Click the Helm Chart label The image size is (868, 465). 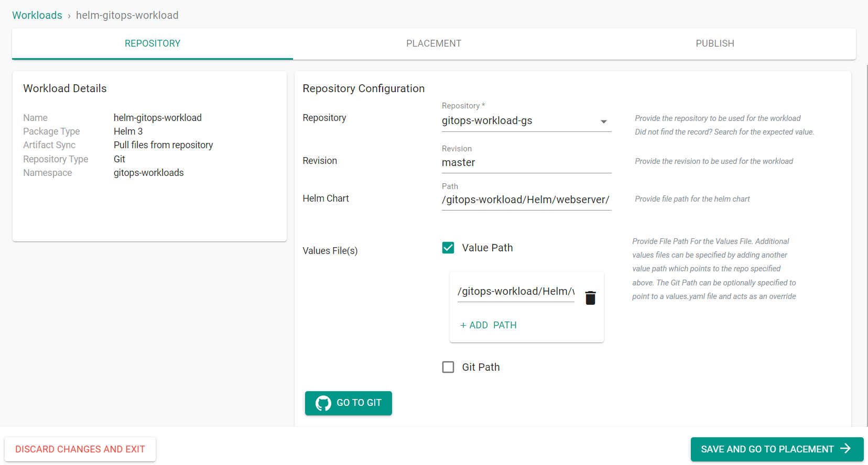pos(325,198)
